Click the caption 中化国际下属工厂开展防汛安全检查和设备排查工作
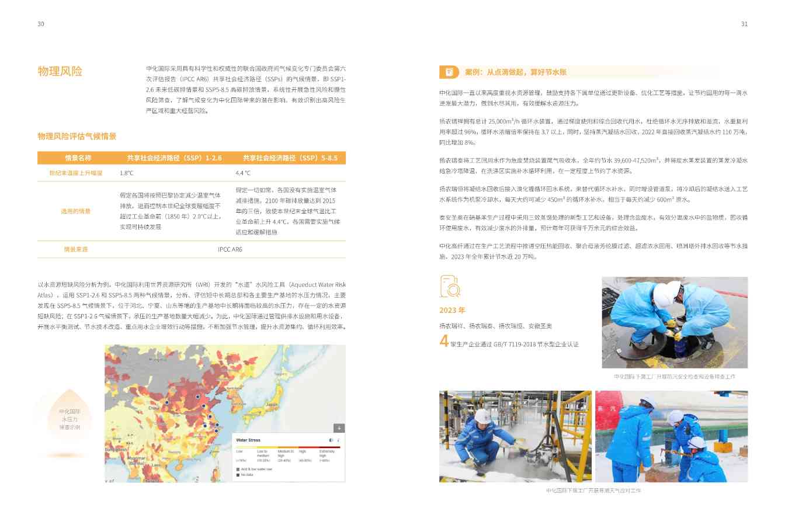 [675, 377]
